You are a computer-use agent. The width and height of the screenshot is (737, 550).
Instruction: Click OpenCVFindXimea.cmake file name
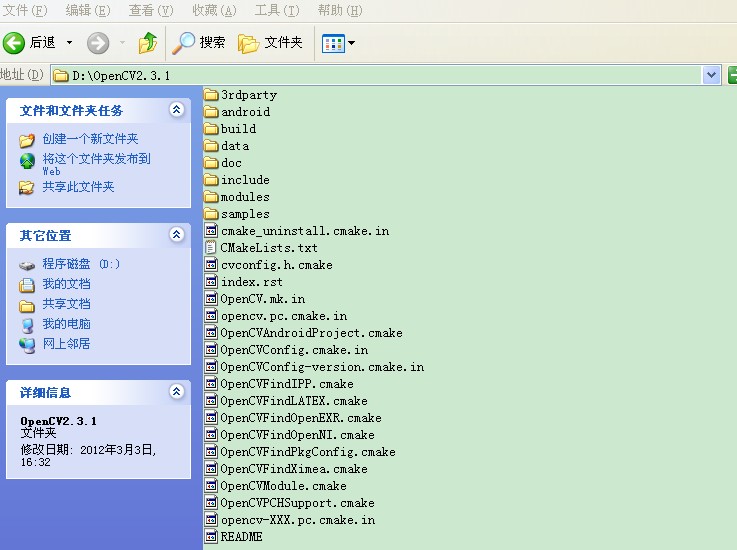point(294,469)
